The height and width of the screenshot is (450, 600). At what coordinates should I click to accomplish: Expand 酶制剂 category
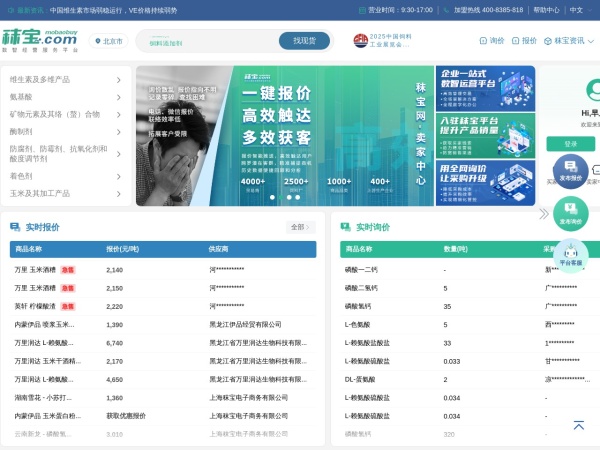pos(65,132)
